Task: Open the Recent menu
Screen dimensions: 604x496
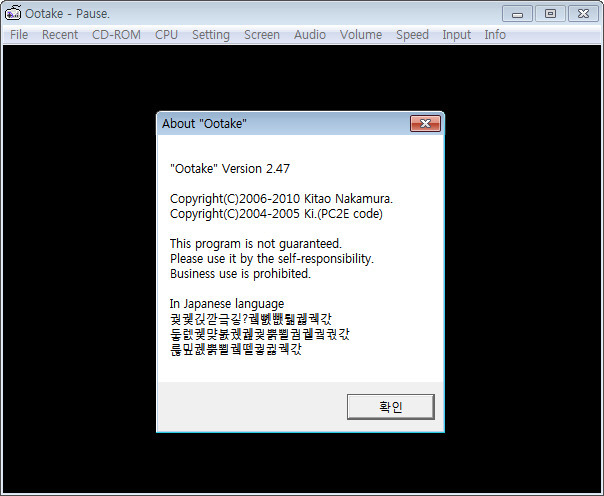Action: point(60,35)
